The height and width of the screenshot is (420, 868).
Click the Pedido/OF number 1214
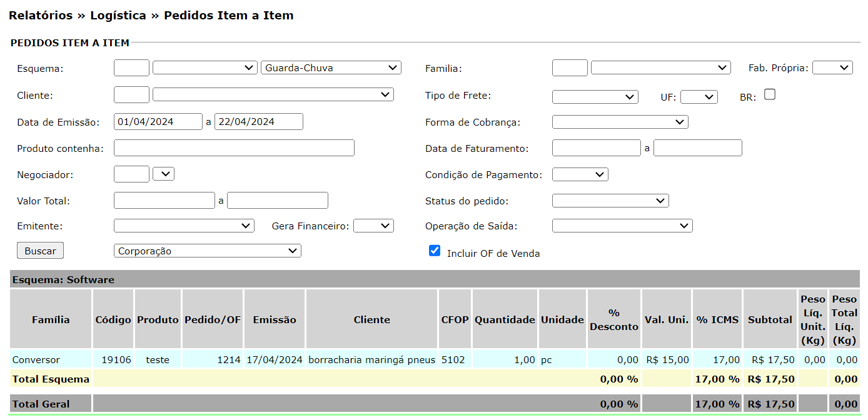(x=229, y=359)
